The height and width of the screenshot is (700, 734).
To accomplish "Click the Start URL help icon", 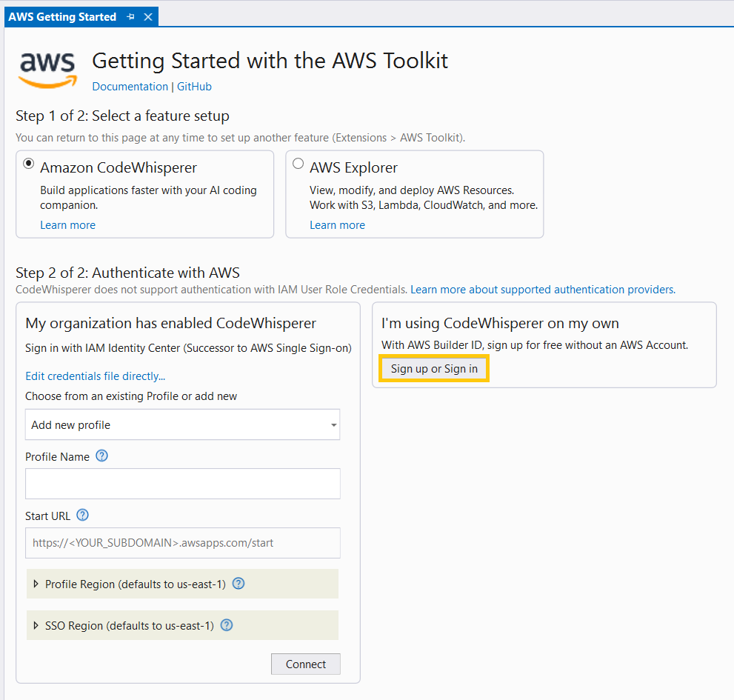I will pyautogui.click(x=82, y=515).
